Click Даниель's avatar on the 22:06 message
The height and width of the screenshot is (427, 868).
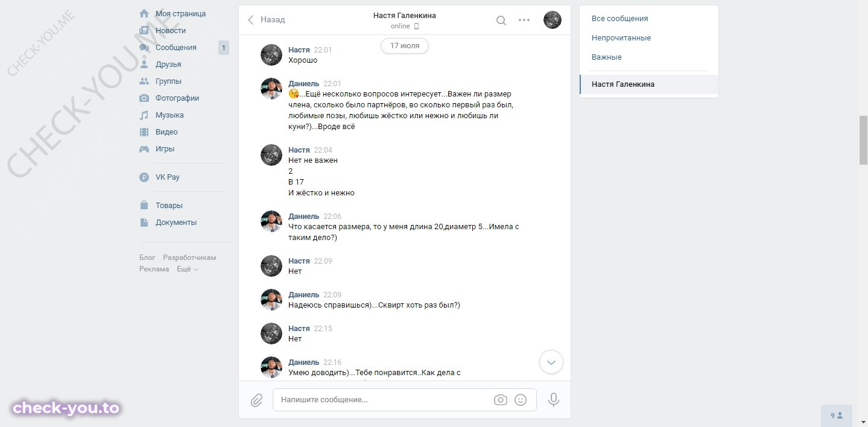[x=271, y=221]
